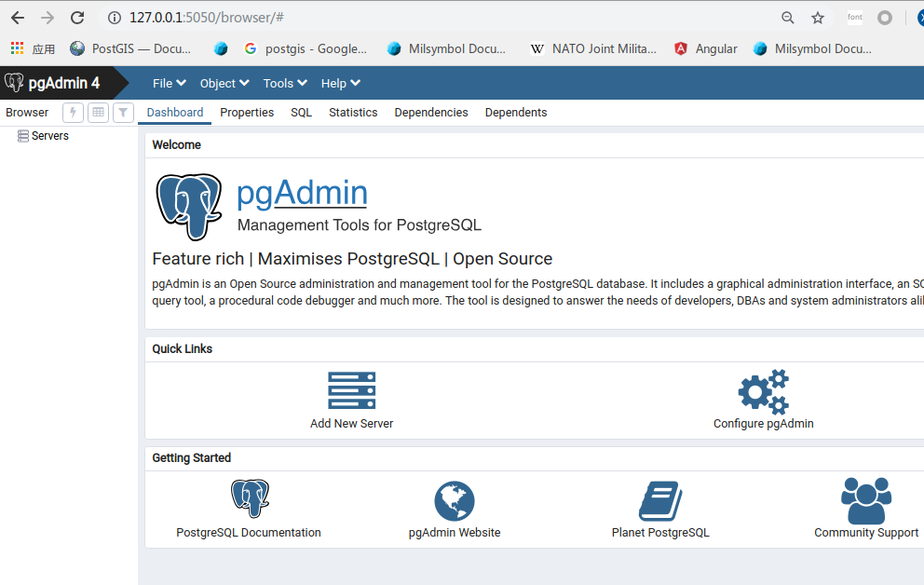Image resolution: width=924 pixels, height=585 pixels.
Task: Click the Configure pgAdmin gears icon
Action: (x=764, y=392)
